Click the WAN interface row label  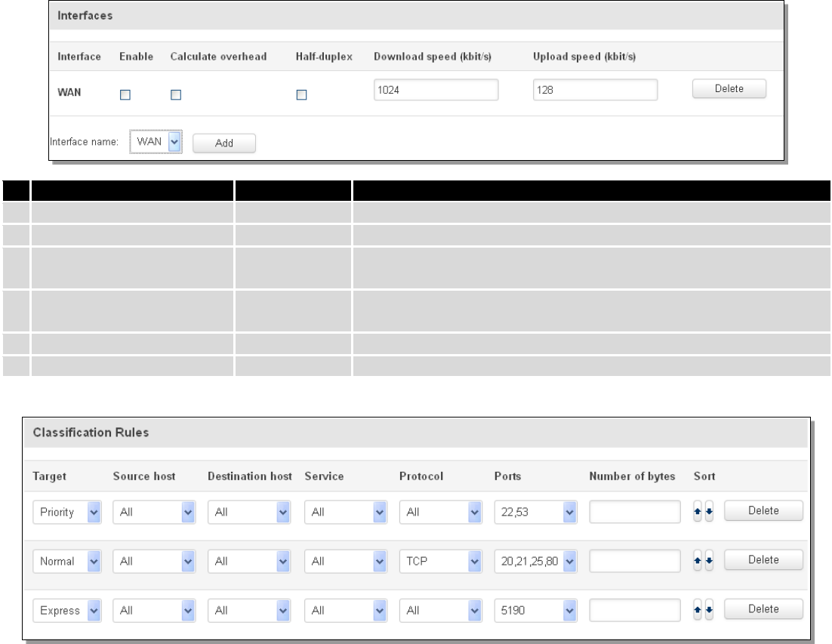69,92
